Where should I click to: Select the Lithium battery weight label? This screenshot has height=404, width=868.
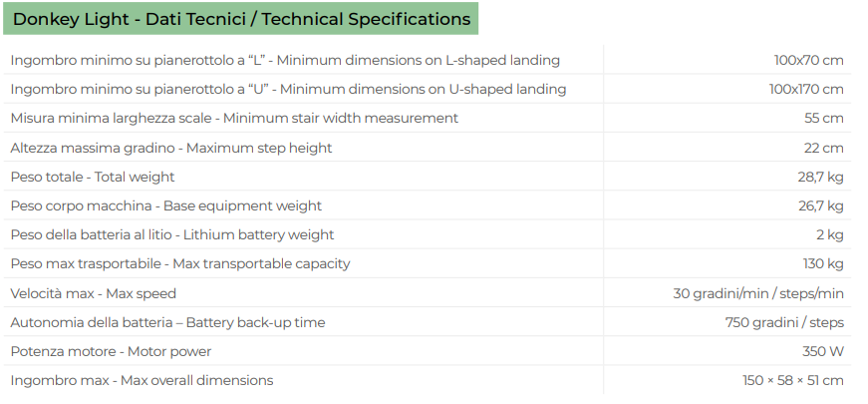172,234
